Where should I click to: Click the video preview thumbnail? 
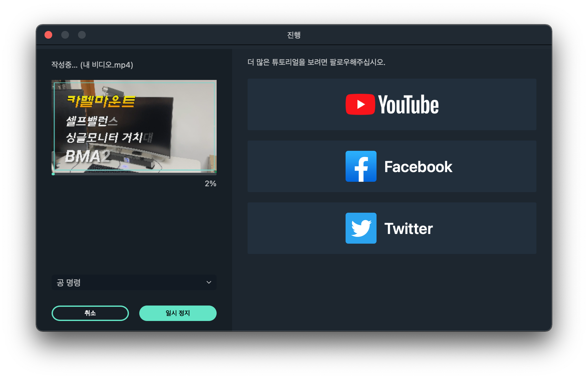tap(134, 126)
